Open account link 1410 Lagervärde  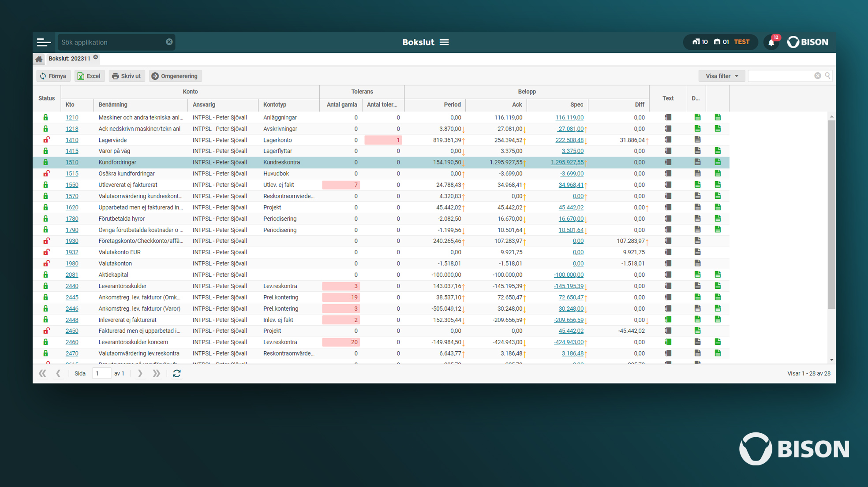(x=72, y=140)
